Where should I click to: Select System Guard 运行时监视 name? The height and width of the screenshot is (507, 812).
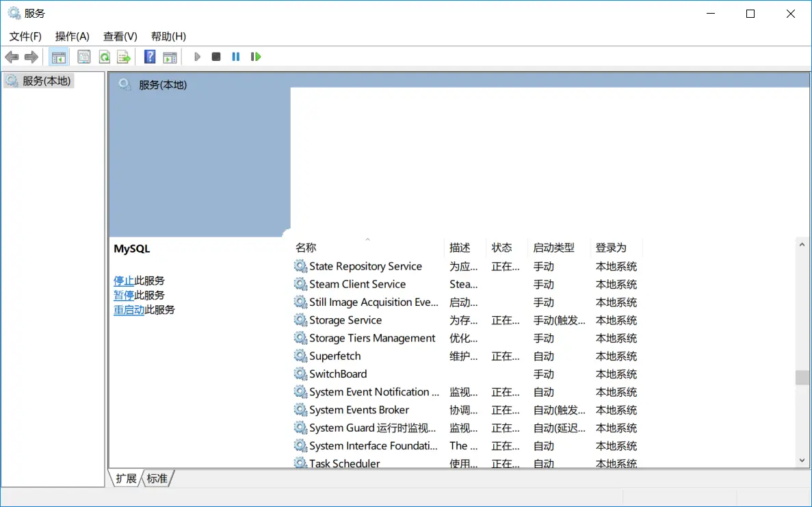(372, 428)
